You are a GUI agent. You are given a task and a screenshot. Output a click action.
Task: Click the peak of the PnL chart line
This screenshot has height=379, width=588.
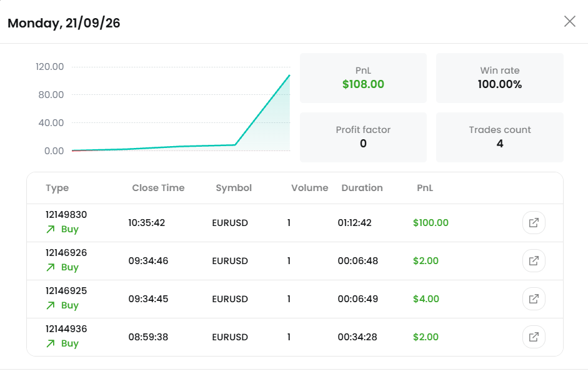pos(289,76)
